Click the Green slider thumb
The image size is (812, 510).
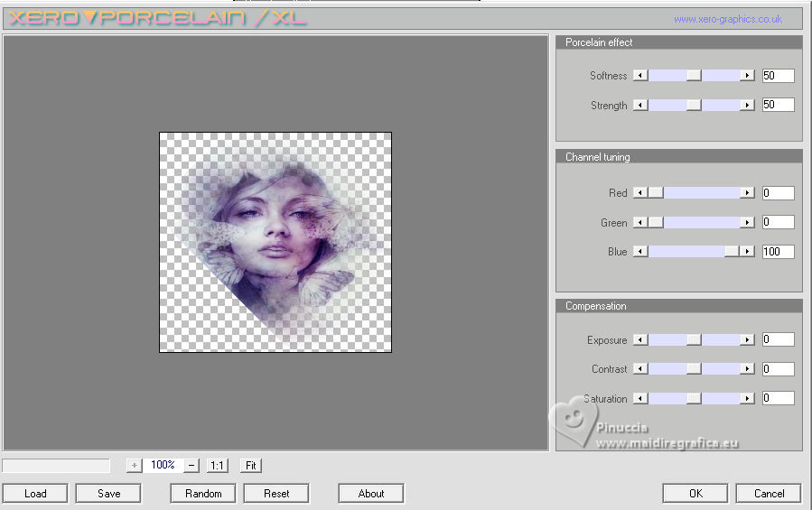point(657,223)
